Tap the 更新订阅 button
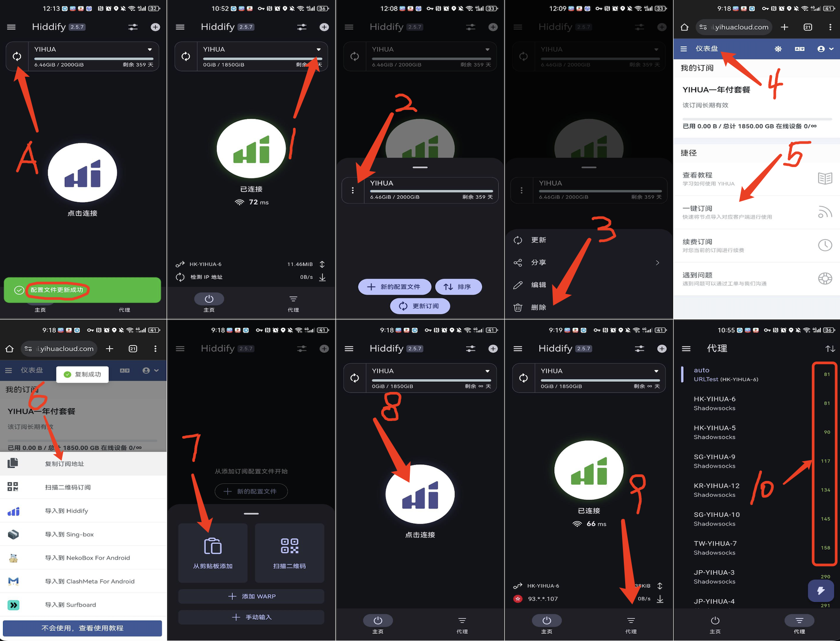Screen dimensions: 840x641 [420, 306]
